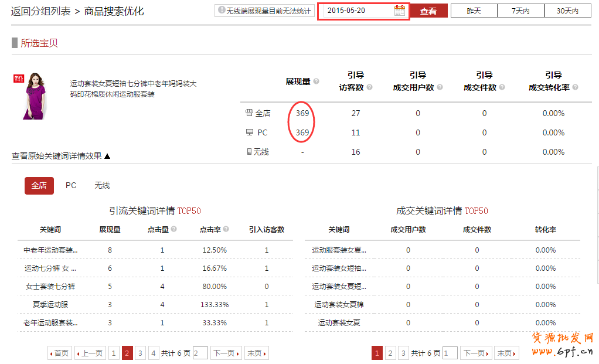This screenshot has height=364, width=599.
Task: Click help icon beside 展现量 header
Action: coord(316,82)
